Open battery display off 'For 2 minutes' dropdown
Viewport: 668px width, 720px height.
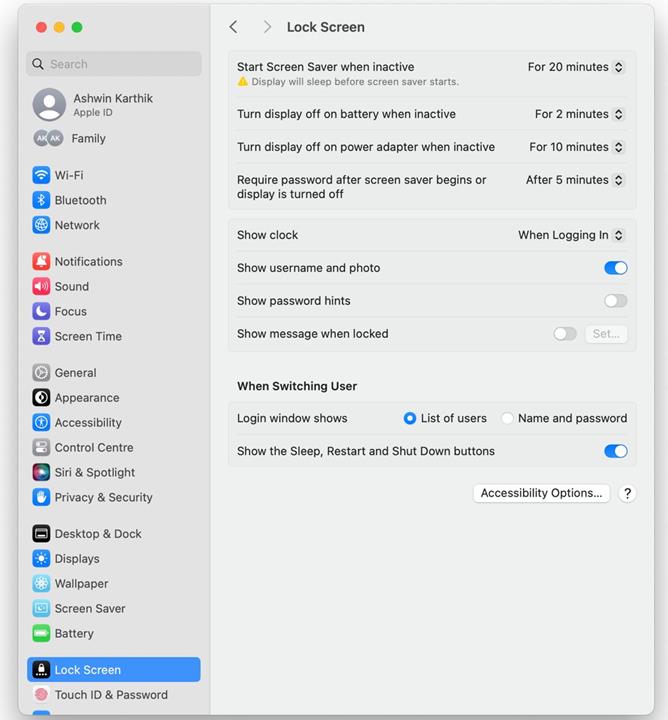[x=579, y=114]
